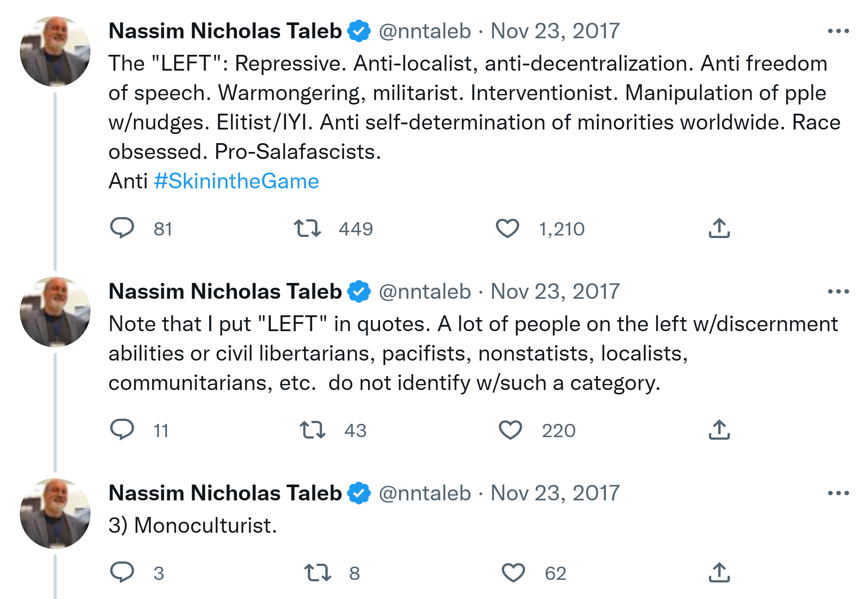The width and height of the screenshot is (868, 599).
Task: Open more options on the Monoculturist tweet
Action: pos(838,493)
